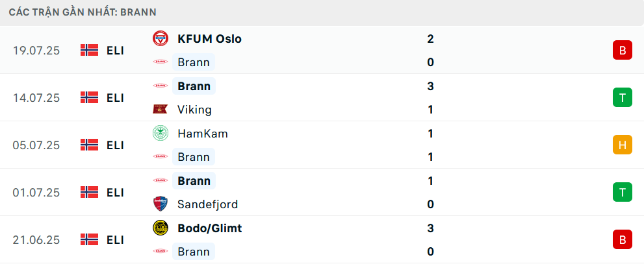Click the red B badge for 19.07.25

click(623, 51)
